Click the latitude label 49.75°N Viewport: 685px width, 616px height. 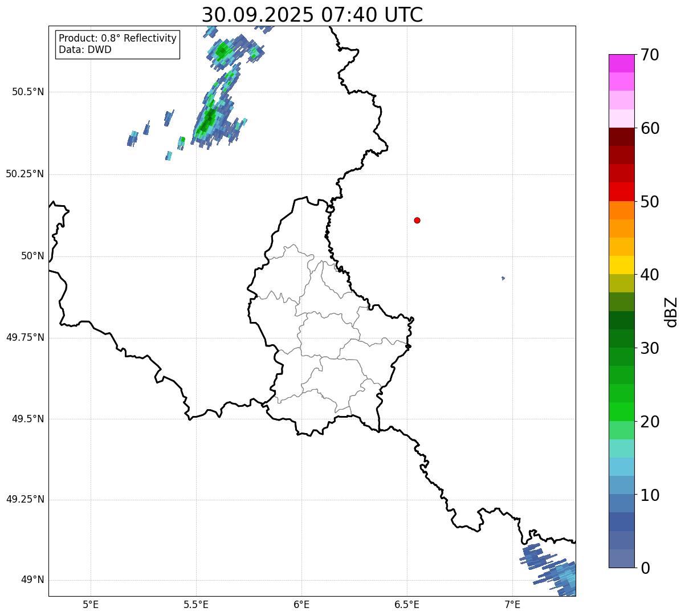[x=25, y=337]
